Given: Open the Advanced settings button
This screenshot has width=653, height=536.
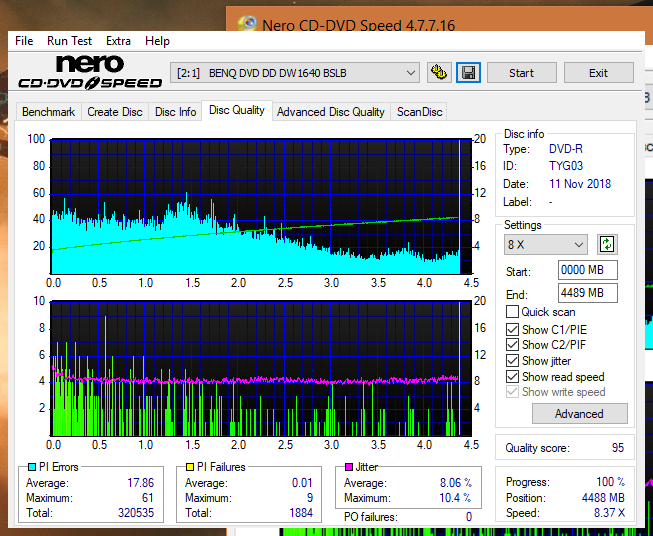Looking at the screenshot, I should click(x=579, y=414).
